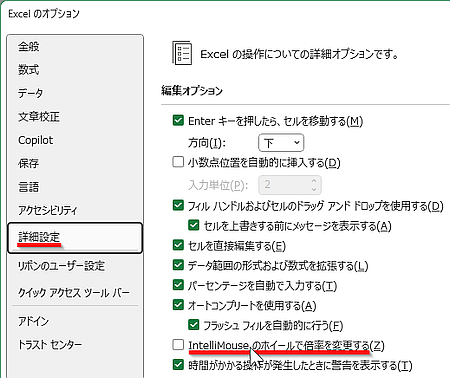
Task: Open クイック アクセス ツール バー settings
Action: [x=74, y=293]
